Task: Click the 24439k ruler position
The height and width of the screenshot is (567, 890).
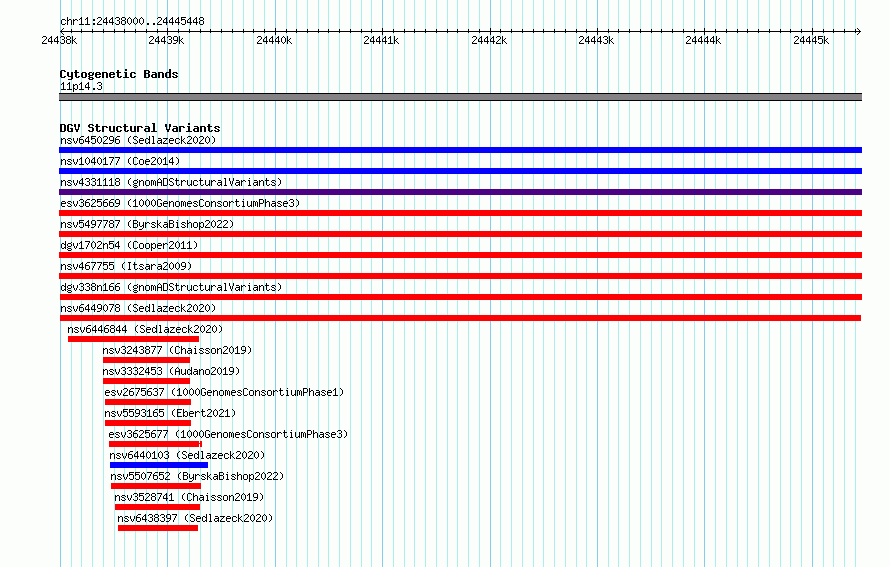Action: tap(166, 40)
